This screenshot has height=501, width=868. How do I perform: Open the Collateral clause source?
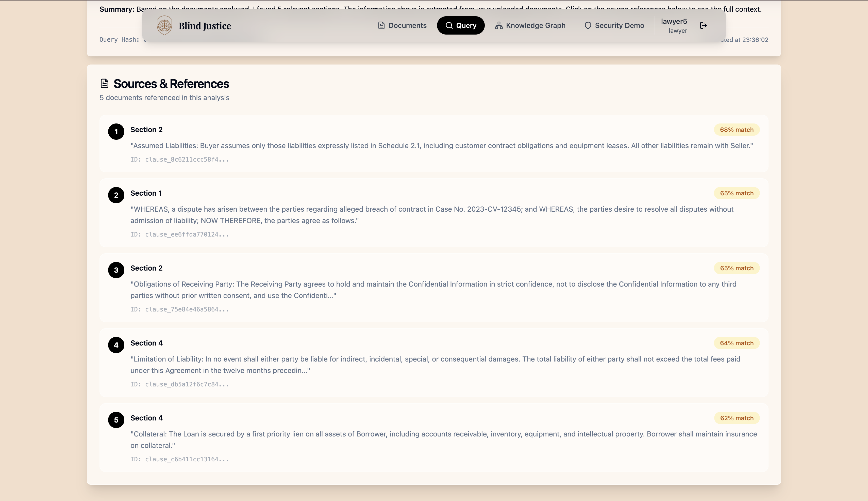click(x=443, y=440)
